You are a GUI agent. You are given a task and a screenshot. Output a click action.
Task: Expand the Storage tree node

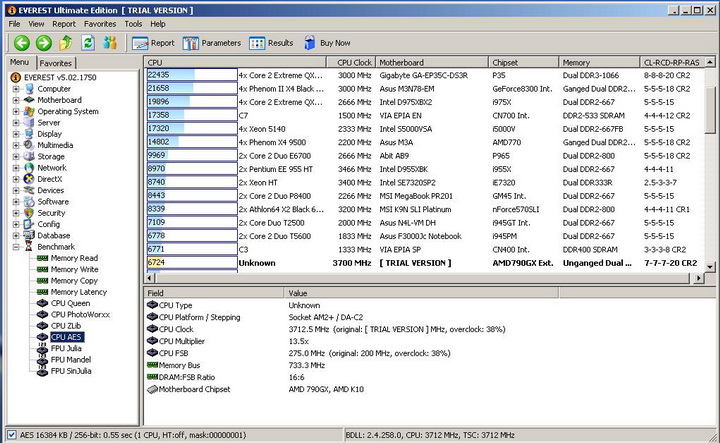(x=16, y=157)
